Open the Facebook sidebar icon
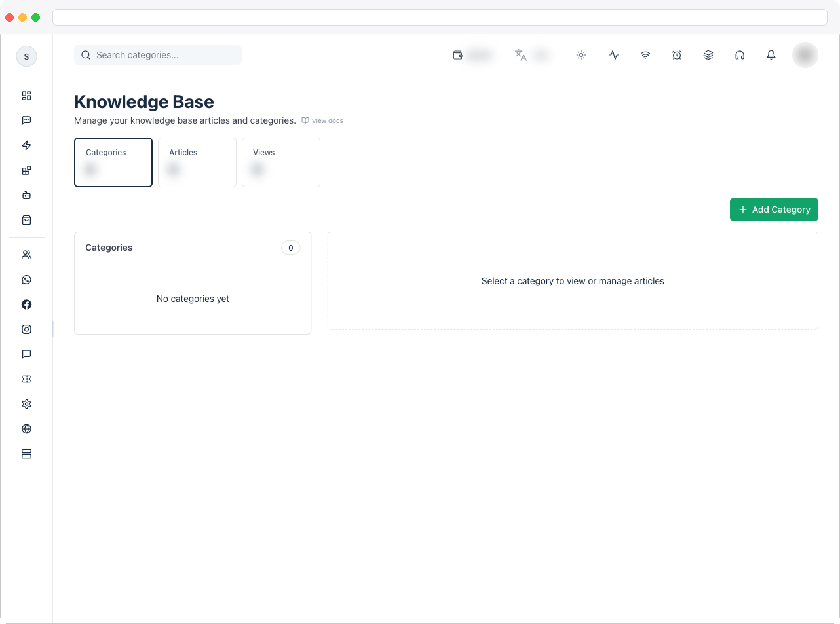This screenshot has width=840, height=624. 26,304
